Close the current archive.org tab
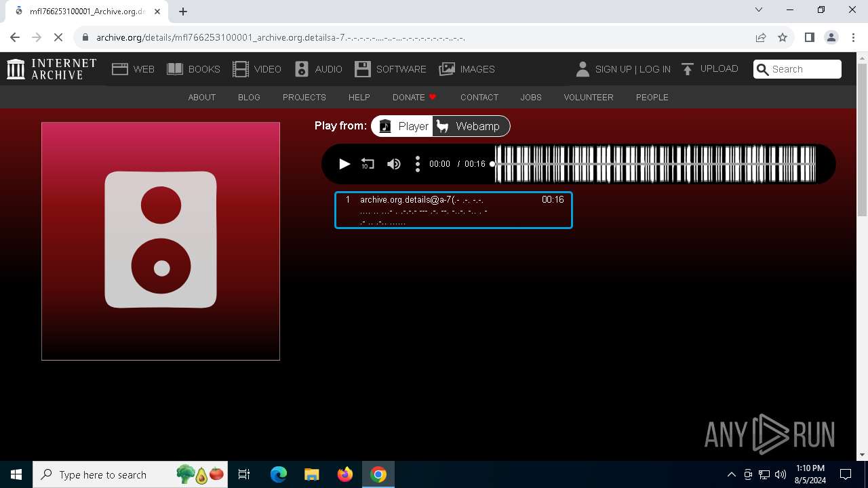This screenshot has height=488, width=868. tap(158, 11)
